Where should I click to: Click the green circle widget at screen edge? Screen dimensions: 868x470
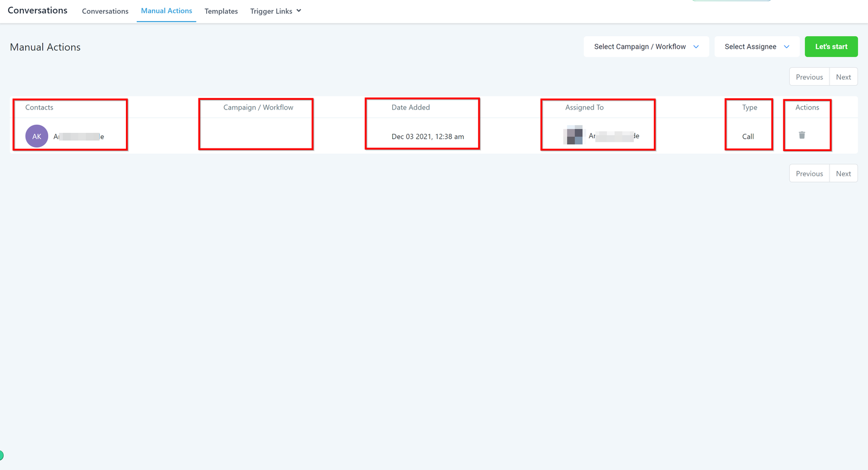[x=2, y=455]
